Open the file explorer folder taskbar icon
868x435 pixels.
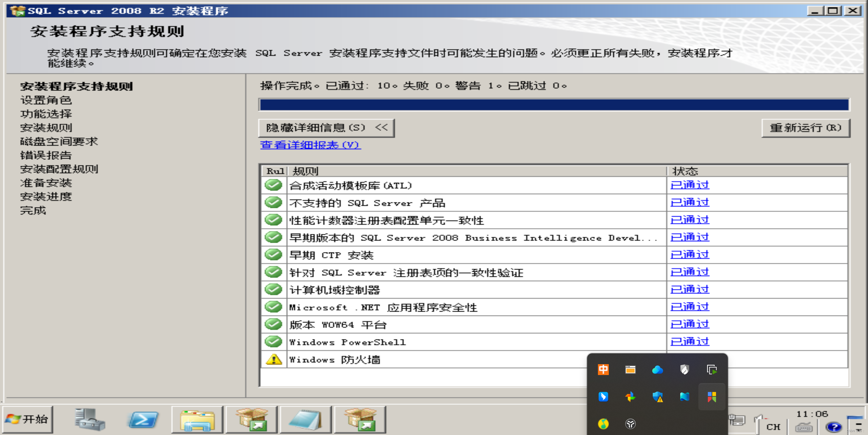[197, 420]
